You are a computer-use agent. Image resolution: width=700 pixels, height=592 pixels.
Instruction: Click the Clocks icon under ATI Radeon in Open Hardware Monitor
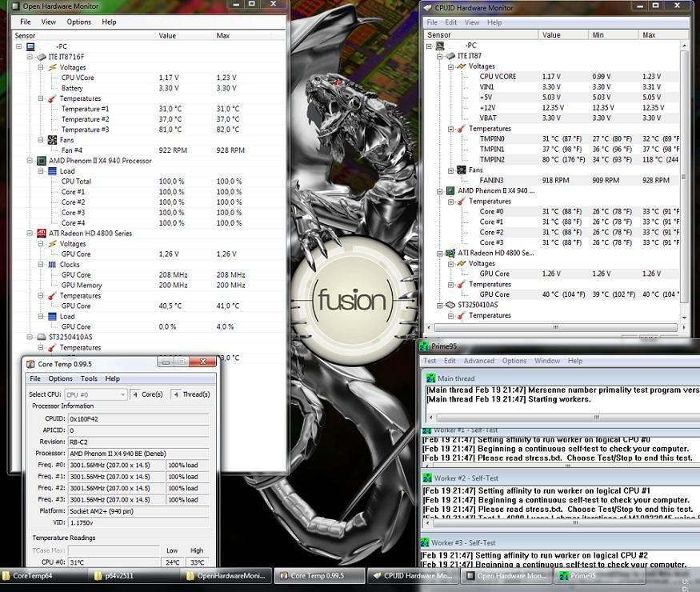pos(52,264)
